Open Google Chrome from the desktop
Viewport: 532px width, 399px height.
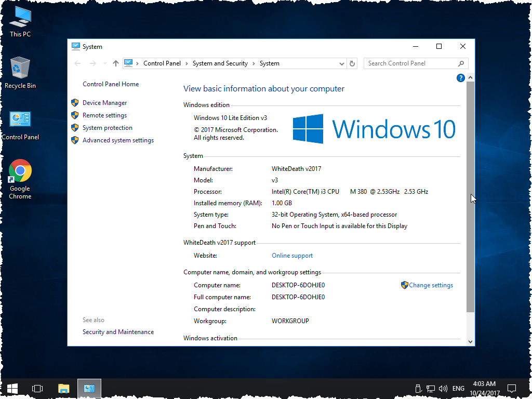(x=20, y=171)
